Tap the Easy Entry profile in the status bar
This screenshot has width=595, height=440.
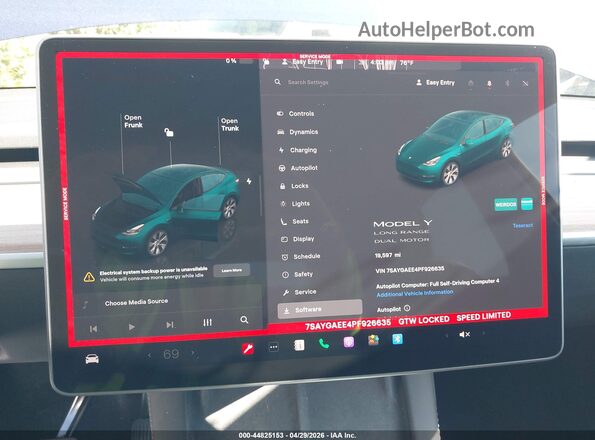[302, 62]
